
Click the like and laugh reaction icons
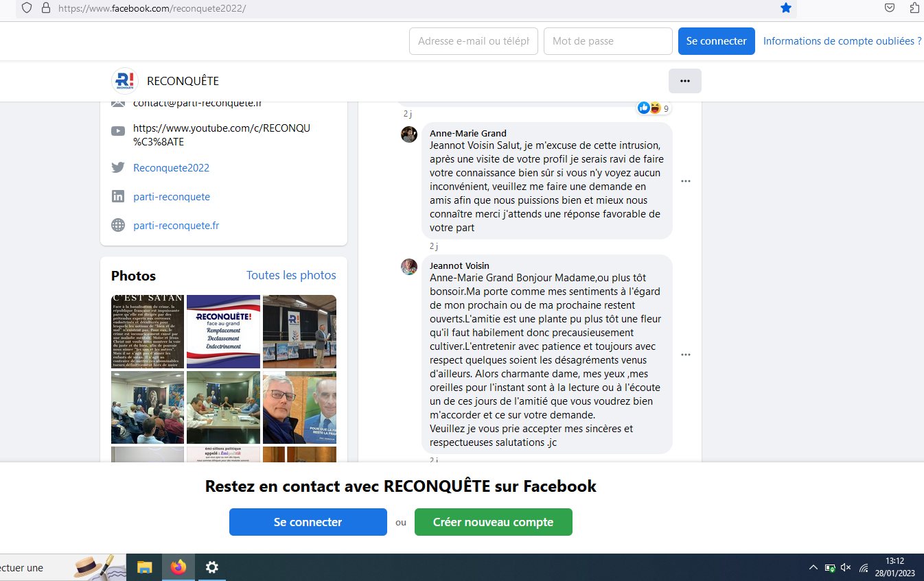click(649, 108)
